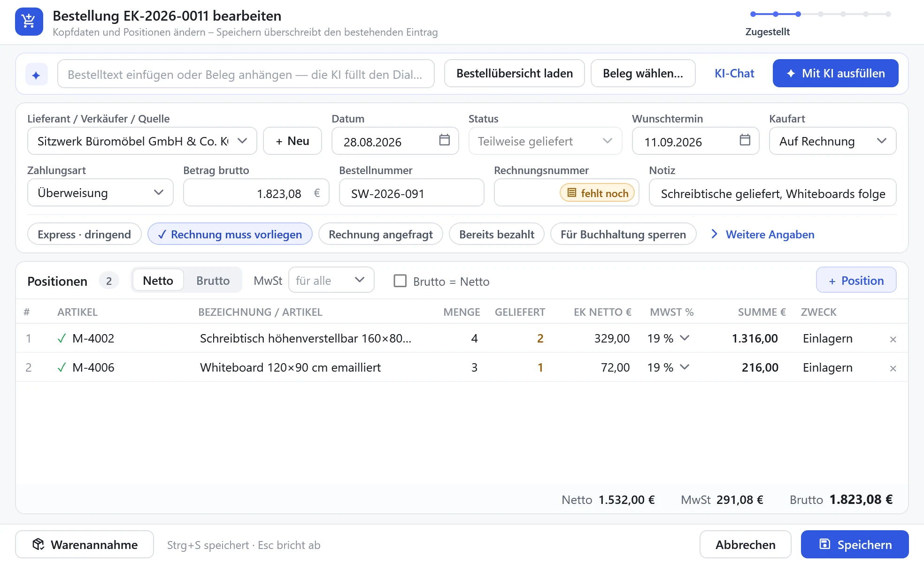
Task: Click the Bestelltext AI input field
Action: [x=246, y=74]
